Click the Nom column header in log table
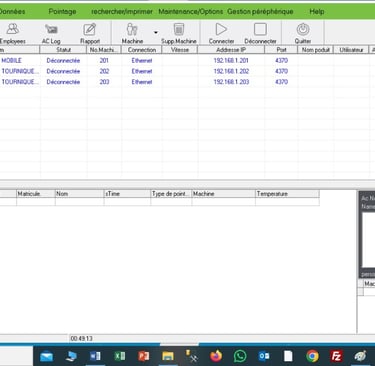The image size is (375, 366). (79, 194)
